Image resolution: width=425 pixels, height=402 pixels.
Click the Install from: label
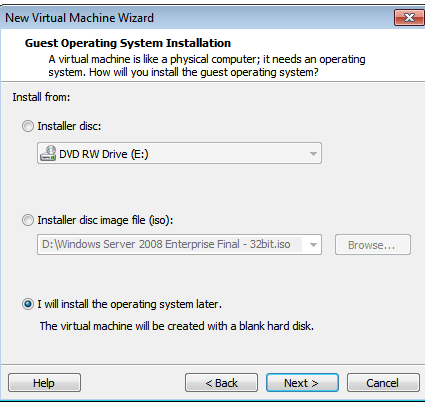pyautogui.click(x=41, y=97)
